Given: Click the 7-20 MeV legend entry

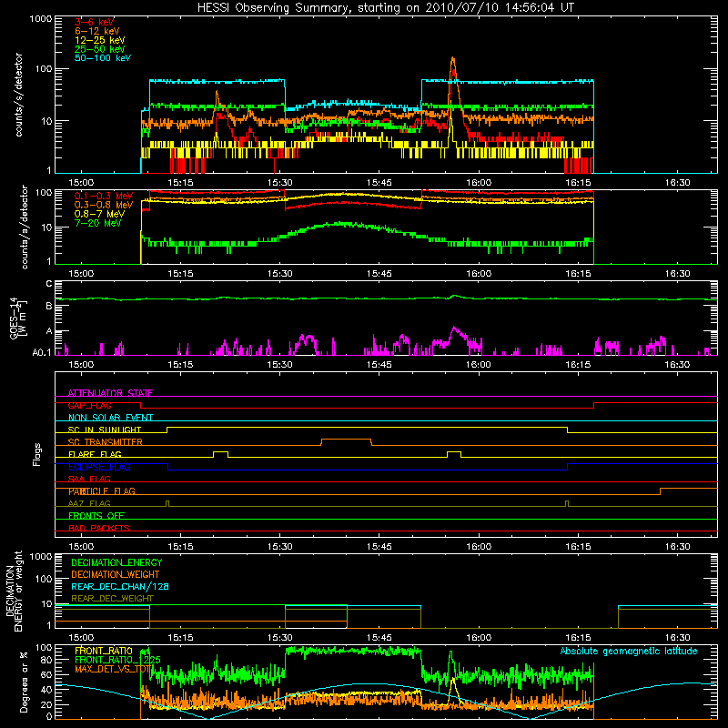Looking at the screenshot, I should pyautogui.click(x=98, y=223).
